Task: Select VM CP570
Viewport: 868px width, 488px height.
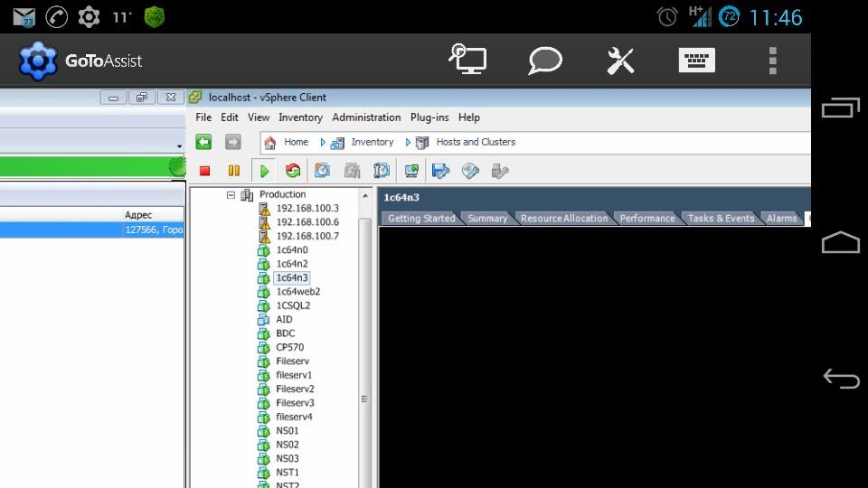Action: (x=289, y=347)
